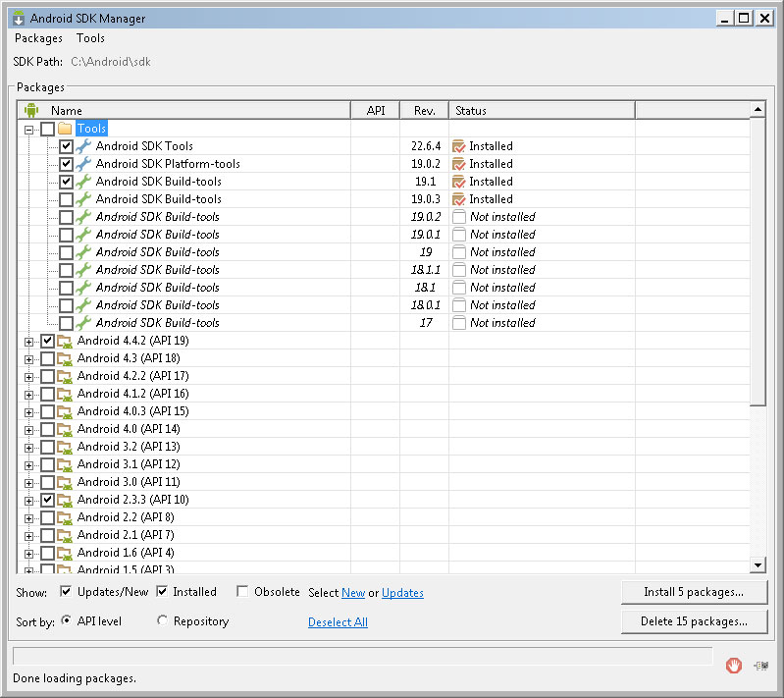Expand the Android 4.3 (API 18) node
Screen dimensions: 784x698
(x=29, y=358)
